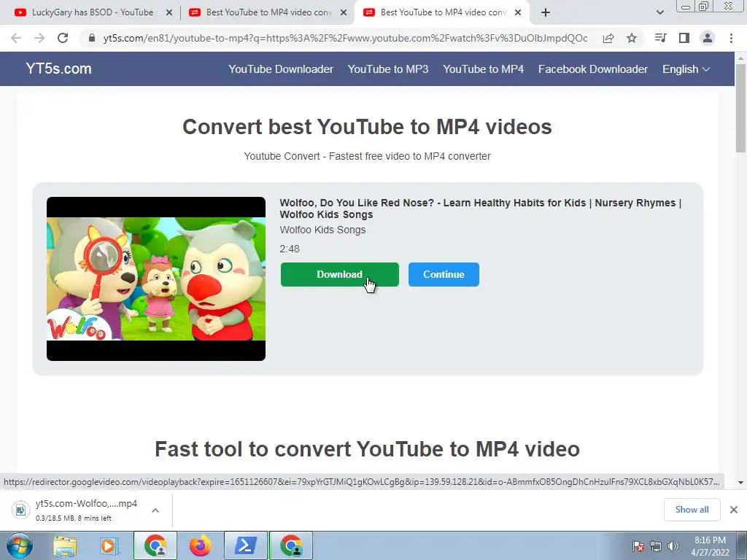The height and width of the screenshot is (560, 747).
Task: Reload the current page
Action: (x=63, y=38)
